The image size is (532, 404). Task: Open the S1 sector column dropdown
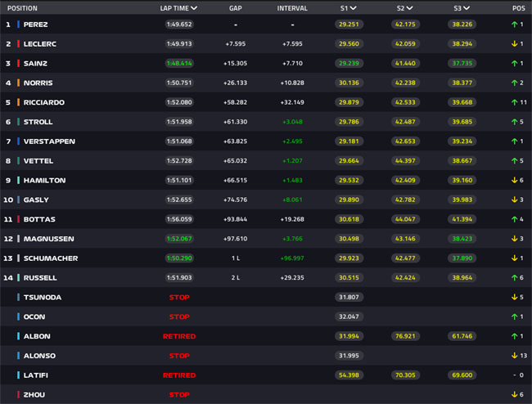pos(353,8)
